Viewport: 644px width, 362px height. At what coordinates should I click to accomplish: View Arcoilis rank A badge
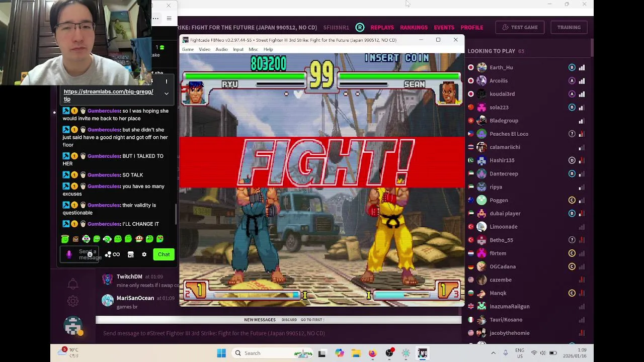572,80
